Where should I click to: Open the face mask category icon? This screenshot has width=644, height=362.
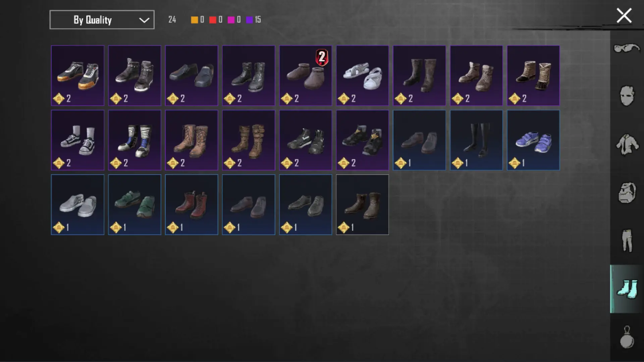tap(627, 96)
